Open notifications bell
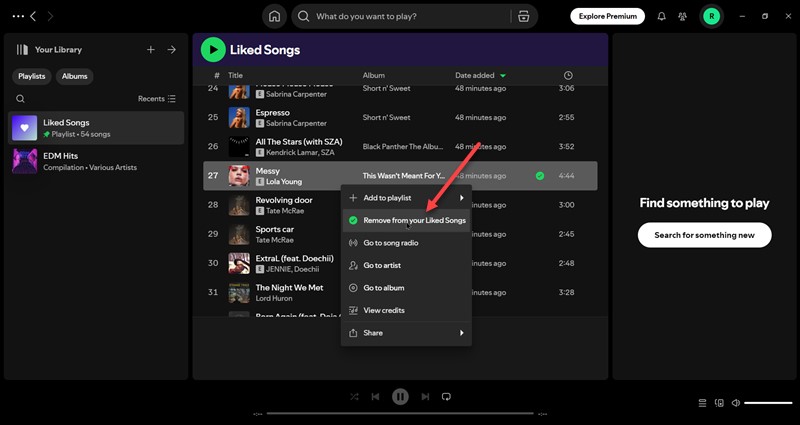 [662, 16]
